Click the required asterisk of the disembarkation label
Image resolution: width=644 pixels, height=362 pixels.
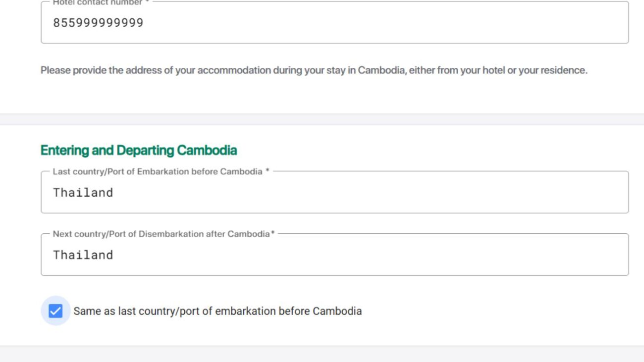(x=272, y=234)
